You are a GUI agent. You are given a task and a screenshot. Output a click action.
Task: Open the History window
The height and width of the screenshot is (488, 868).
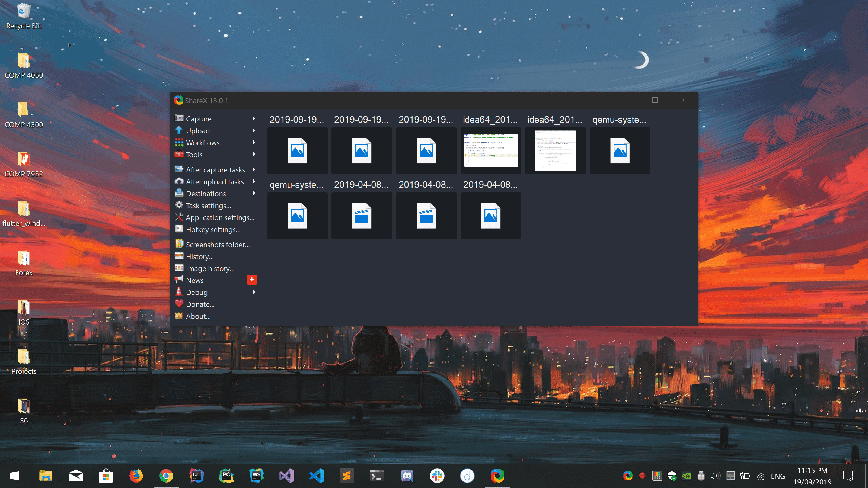coord(199,257)
